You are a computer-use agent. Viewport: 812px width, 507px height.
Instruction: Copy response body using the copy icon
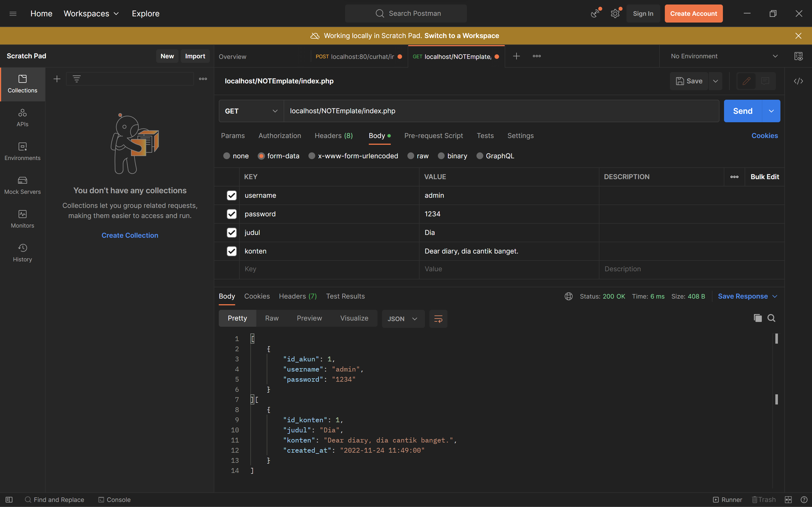757,318
